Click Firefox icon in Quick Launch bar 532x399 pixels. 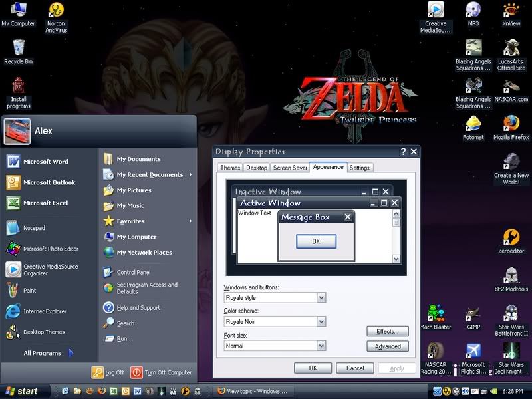pyautogui.click(x=102, y=391)
